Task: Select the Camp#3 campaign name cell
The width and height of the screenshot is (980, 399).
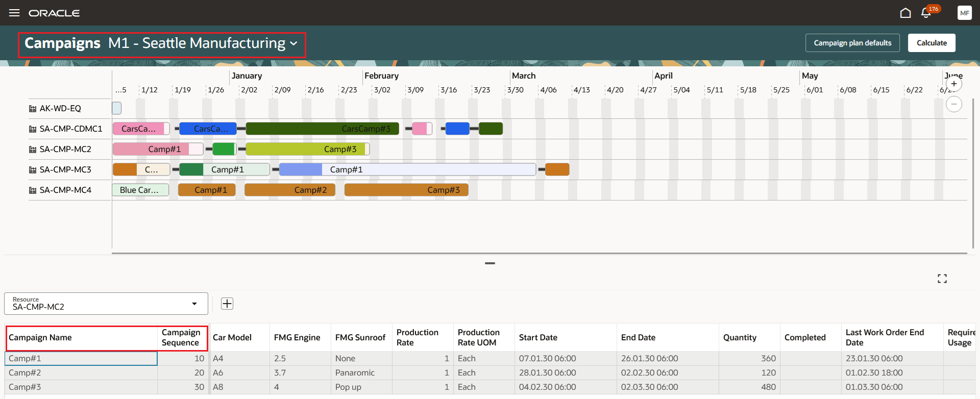Action: tap(81, 387)
